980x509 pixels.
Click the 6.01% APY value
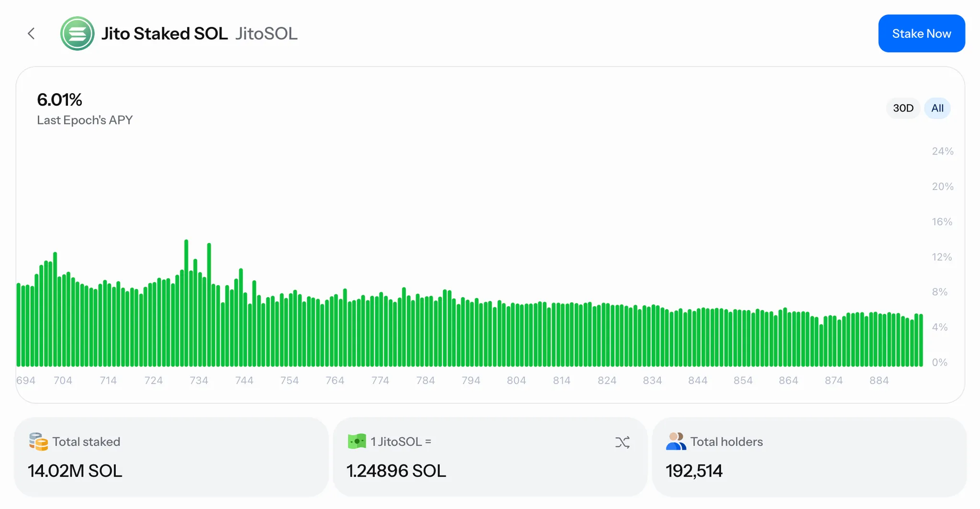tap(59, 100)
